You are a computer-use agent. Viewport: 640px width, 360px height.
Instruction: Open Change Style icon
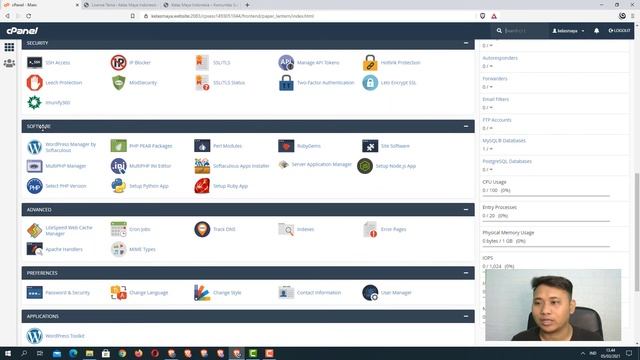point(202,293)
